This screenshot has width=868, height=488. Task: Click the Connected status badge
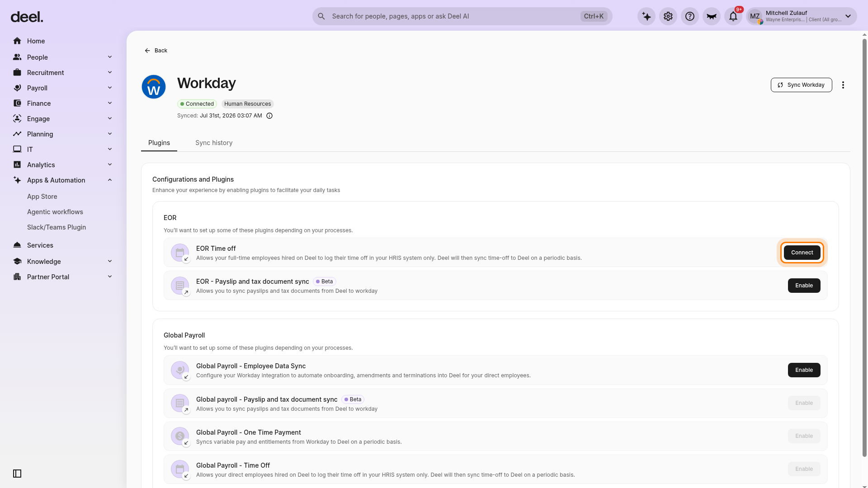tap(197, 104)
